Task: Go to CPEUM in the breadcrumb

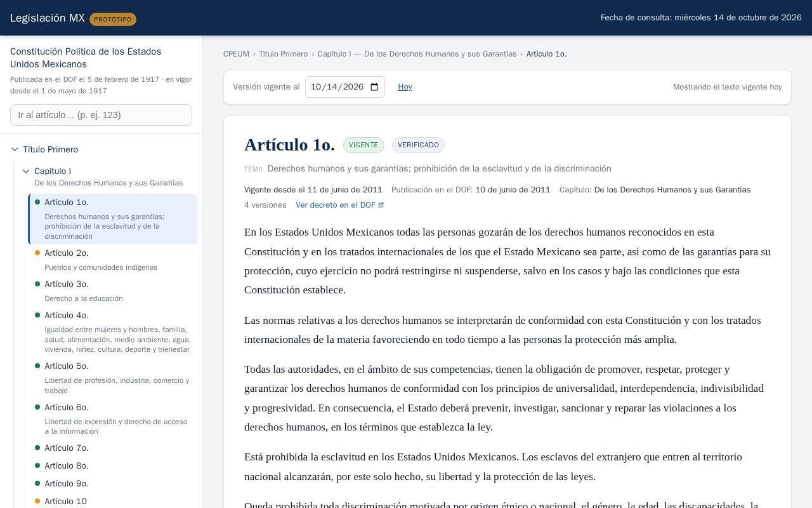Action: 236,54
